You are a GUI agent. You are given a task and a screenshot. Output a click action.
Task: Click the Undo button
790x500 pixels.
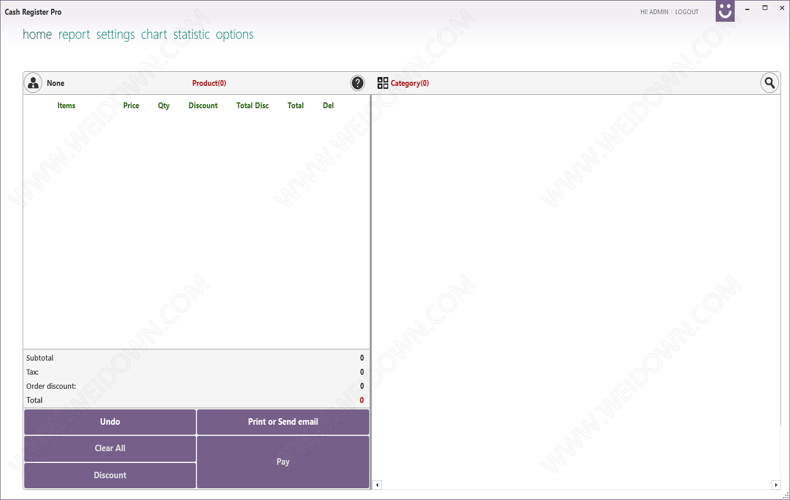[x=110, y=422]
